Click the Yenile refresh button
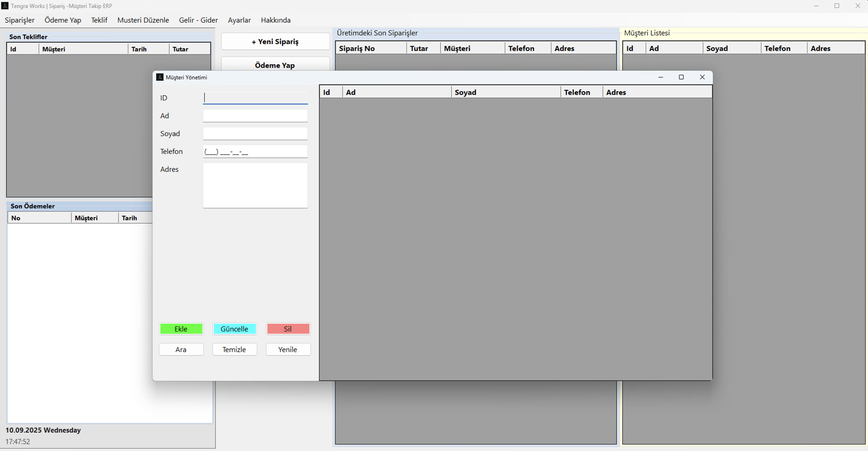 [288, 349]
